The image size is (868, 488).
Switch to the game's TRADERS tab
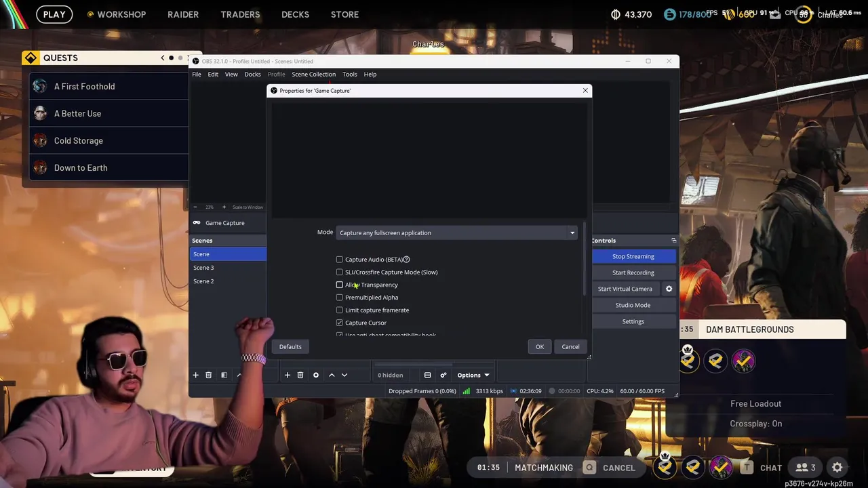(x=240, y=14)
